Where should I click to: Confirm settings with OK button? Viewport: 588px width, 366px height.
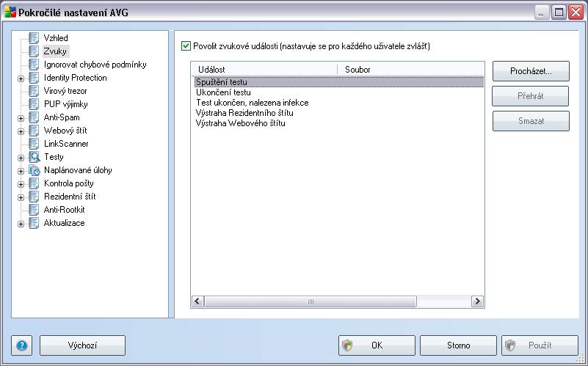click(377, 345)
